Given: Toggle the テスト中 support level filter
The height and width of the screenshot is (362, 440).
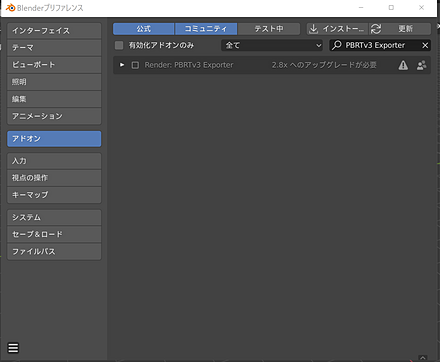Looking at the screenshot, I should coord(269,29).
